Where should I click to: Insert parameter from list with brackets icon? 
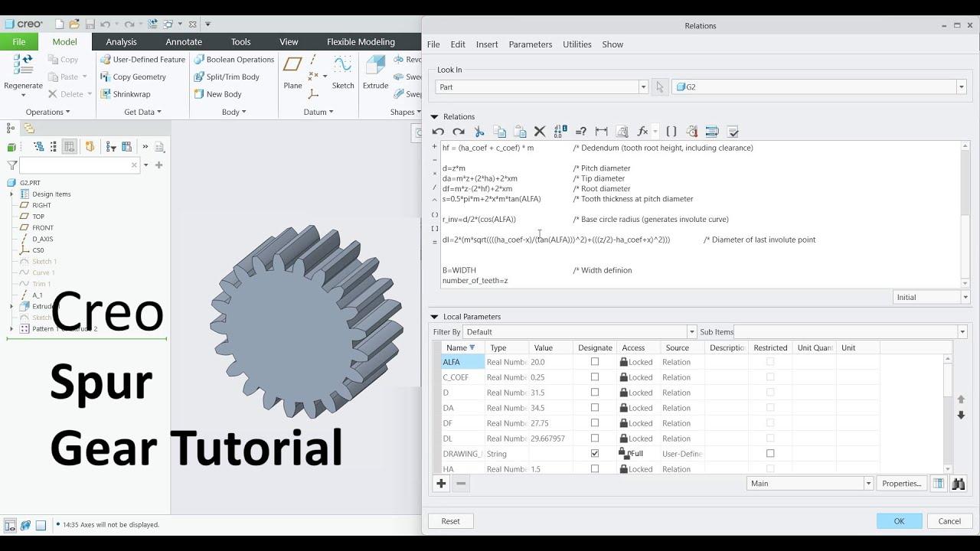pyautogui.click(x=671, y=132)
